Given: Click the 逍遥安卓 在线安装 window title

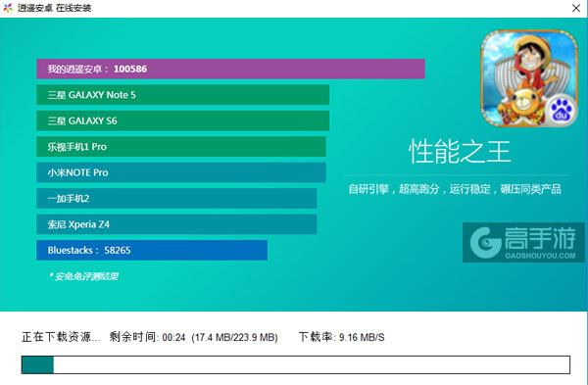Looking at the screenshot, I should (54, 8).
